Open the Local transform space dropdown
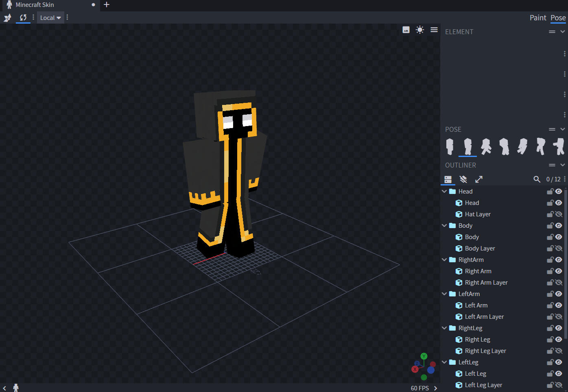 pos(50,17)
